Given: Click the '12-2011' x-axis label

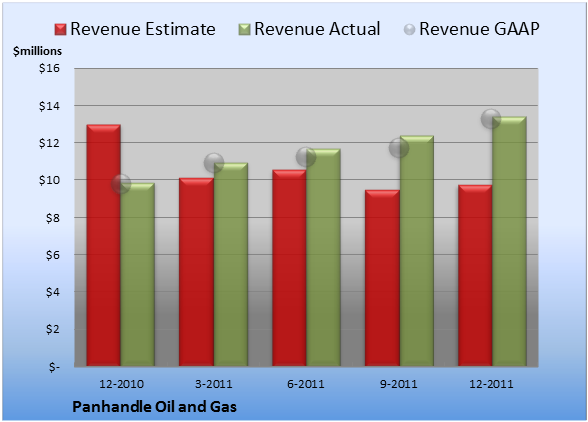Looking at the screenshot, I should point(491,384).
